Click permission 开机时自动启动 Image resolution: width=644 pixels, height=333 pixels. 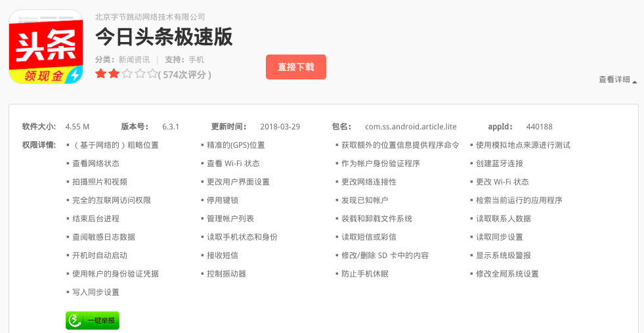(x=100, y=255)
